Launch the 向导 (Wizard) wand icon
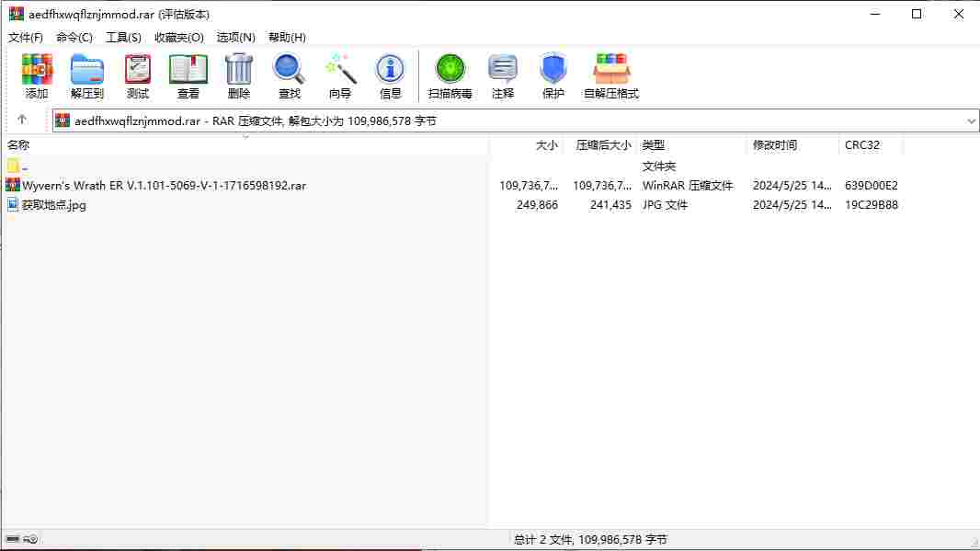This screenshot has width=980, height=551. coord(340,75)
